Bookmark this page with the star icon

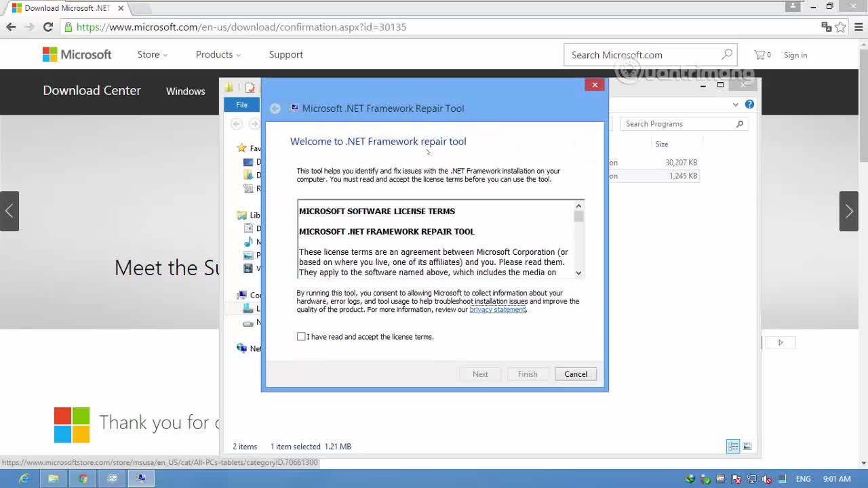click(841, 27)
